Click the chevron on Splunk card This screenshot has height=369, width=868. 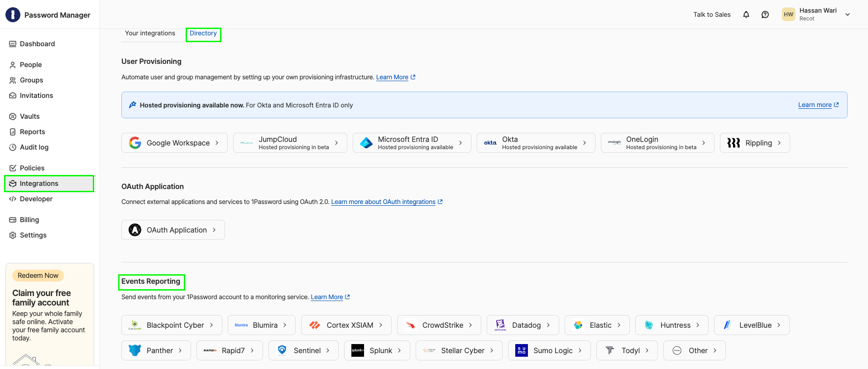click(x=399, y=350)
